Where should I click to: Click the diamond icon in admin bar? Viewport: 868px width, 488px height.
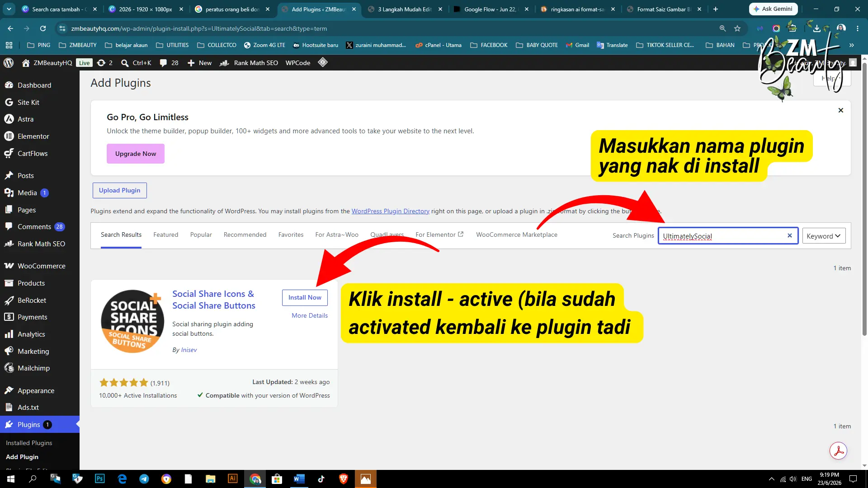[x=322, y=62]
